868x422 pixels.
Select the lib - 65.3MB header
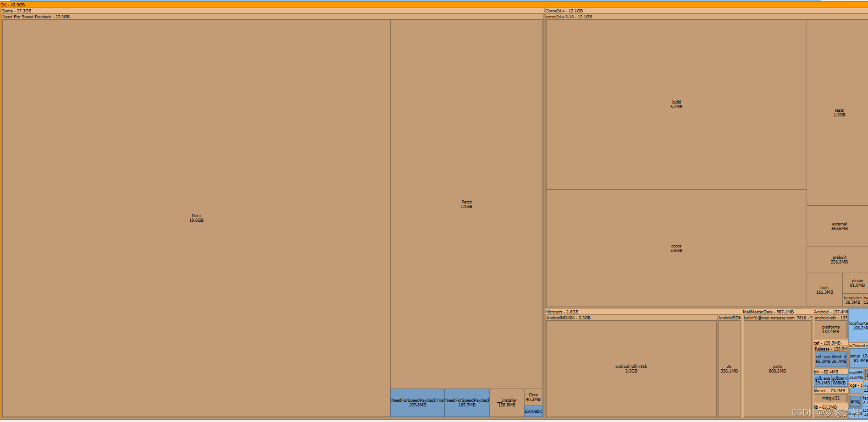pyautogui.click(x=830, y=407)
